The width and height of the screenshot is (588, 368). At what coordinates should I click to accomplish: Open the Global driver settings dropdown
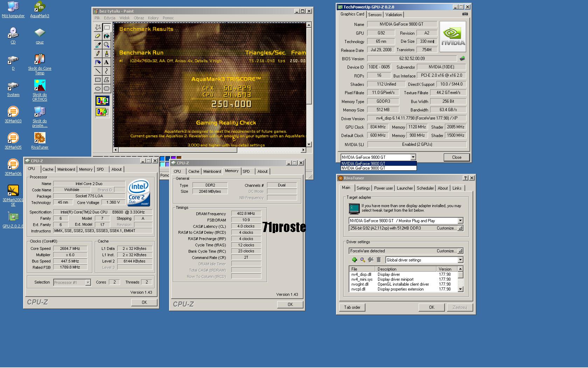[x=460, y=260]
